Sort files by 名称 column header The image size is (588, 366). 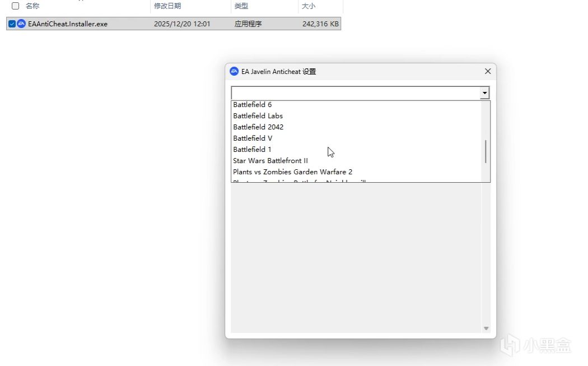[32, 6]
